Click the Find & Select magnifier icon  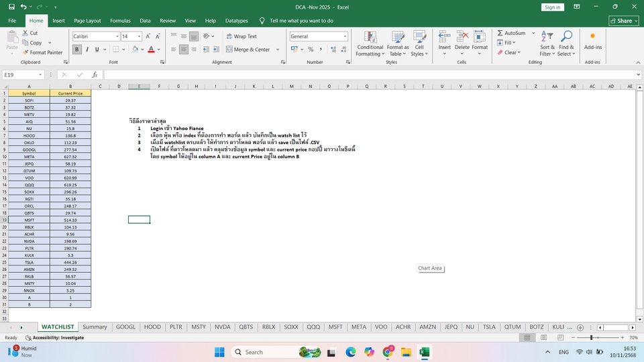coord(566,37)
